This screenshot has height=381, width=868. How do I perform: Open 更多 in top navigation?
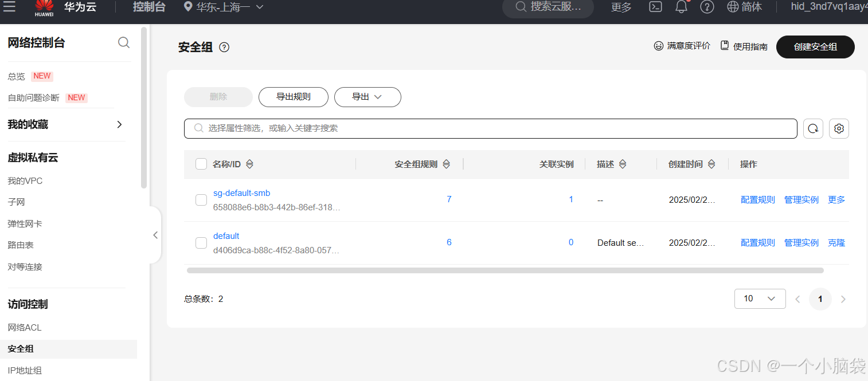[x=621, y=7]
